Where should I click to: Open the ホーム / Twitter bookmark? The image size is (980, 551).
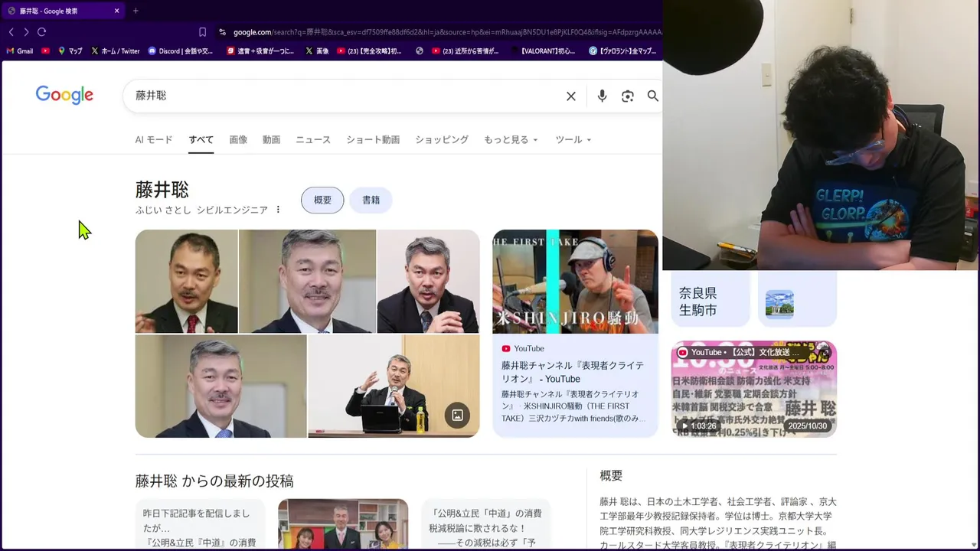pyautogui.click(x=116, y=51)
